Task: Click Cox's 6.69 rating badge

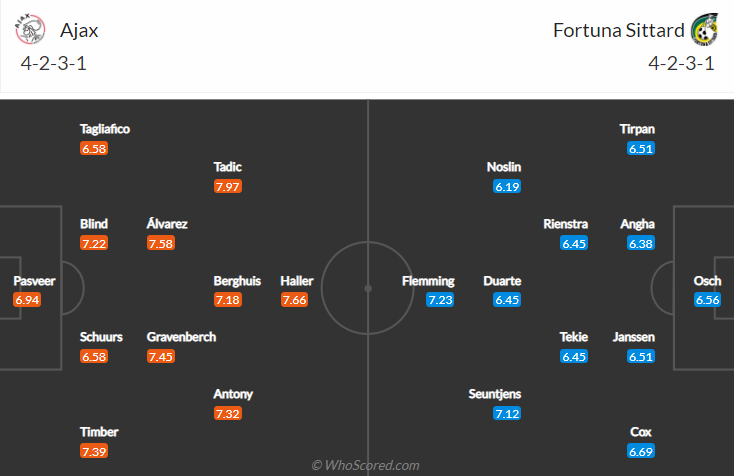Action: 641,452
